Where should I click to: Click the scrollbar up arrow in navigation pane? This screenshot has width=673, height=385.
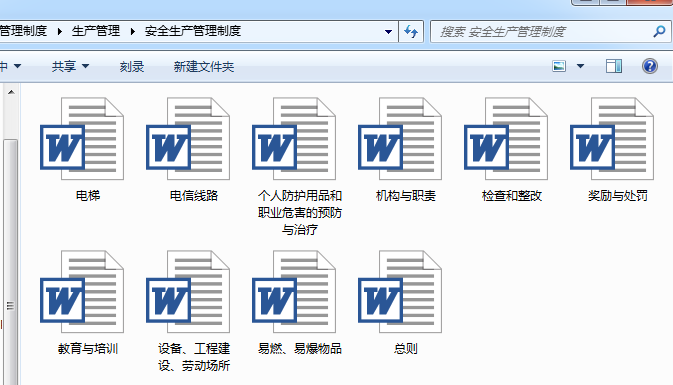point(11,92)
